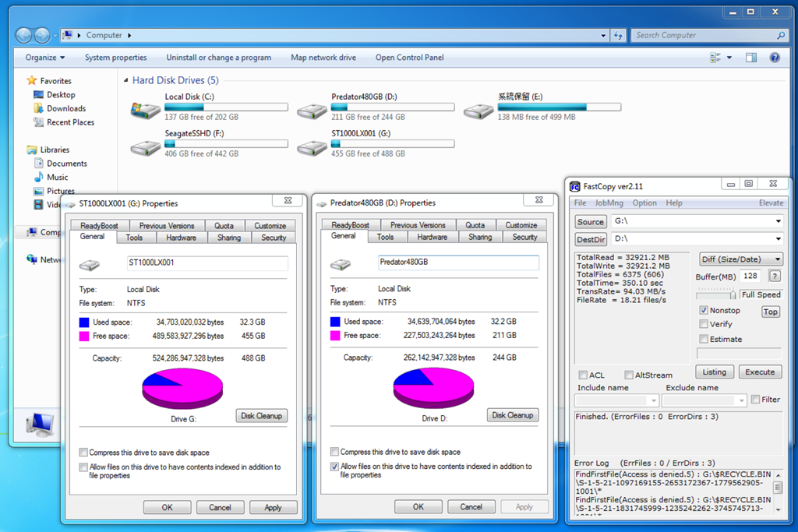798x532 pixels.
Task: Open Desktop in Favorites
Action: (x=61, y=94)
